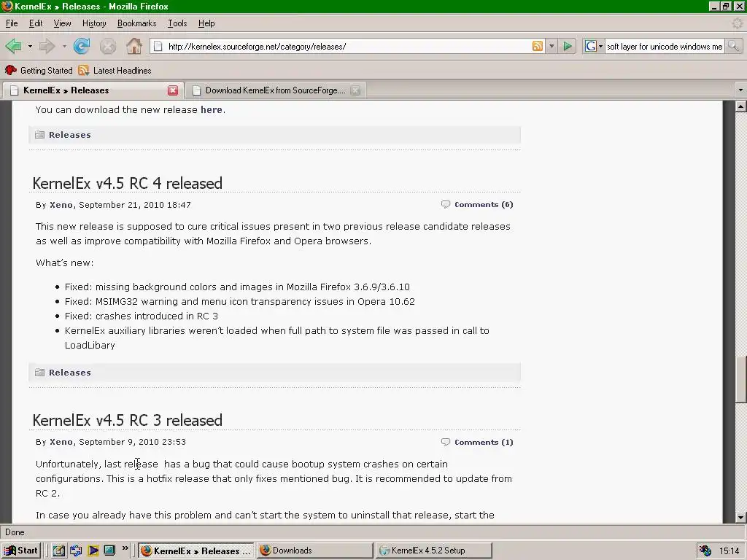The width and height of the screenshot is (747, 560).
Task: Click the taskbar clock 15:14
Action: click(x=729, y=551)
